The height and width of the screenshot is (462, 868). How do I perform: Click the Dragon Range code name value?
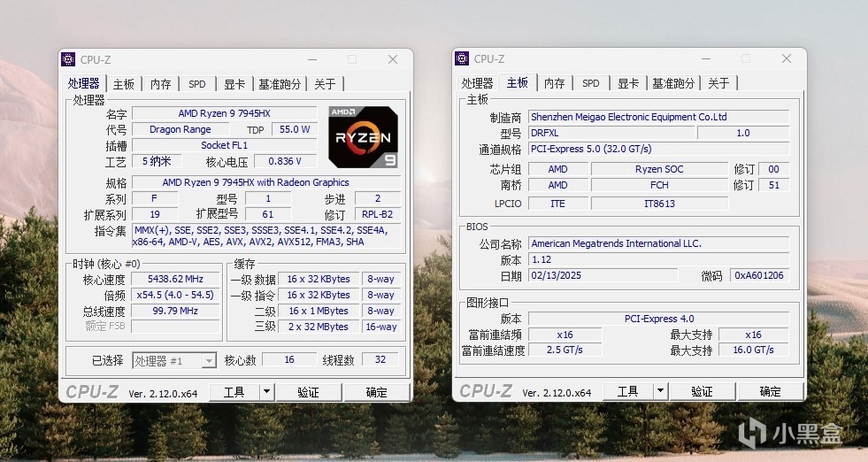coord(181,129)
